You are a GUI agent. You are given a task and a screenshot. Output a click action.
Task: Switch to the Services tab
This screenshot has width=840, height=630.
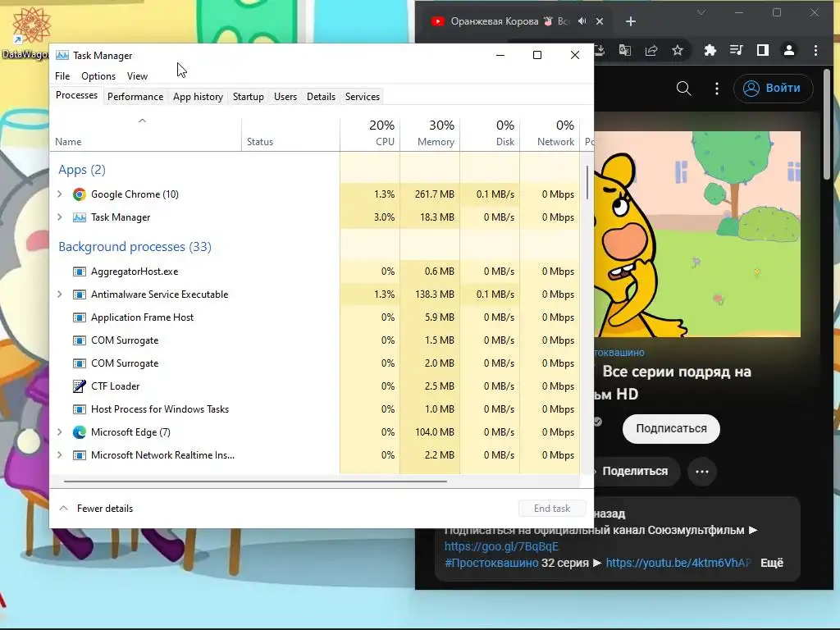tap(362, 97)
